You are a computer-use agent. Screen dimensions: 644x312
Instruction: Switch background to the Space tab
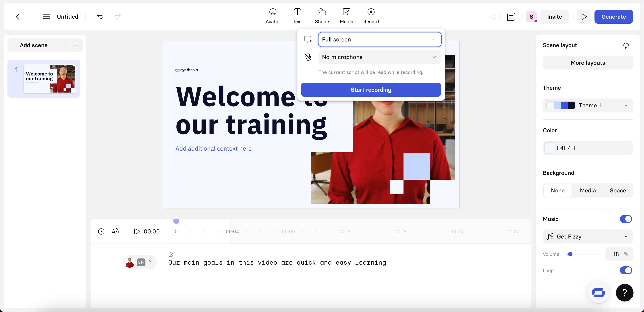[617, 190]
